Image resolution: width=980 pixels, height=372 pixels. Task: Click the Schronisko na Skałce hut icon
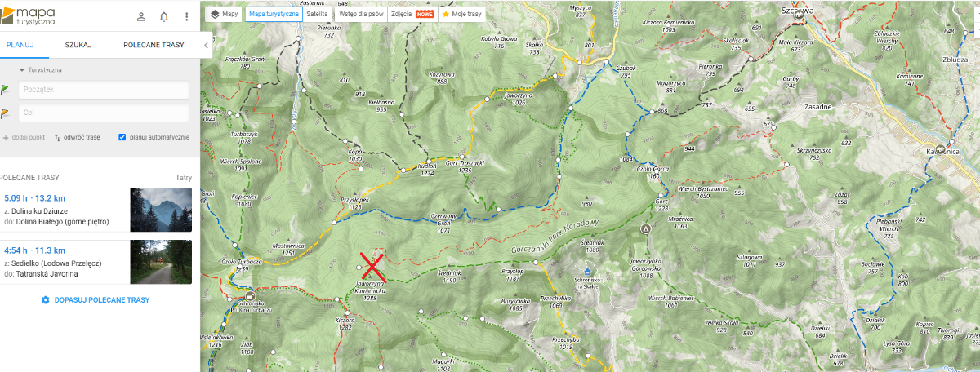[587, 271]
